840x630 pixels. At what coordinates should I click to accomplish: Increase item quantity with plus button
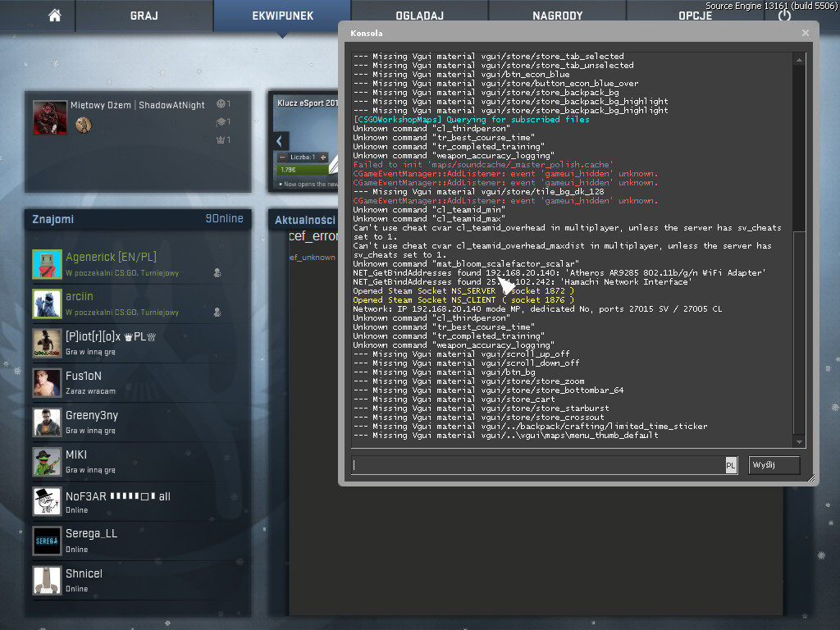[x=323, y=157]
